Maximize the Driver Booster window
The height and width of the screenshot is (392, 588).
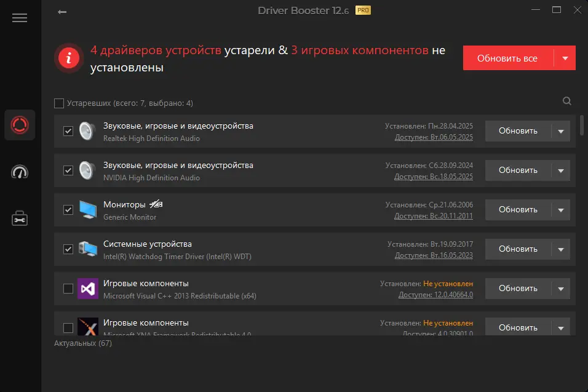[557, 10]
